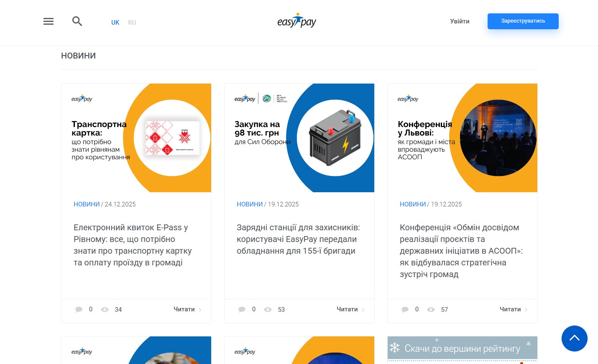
Task: Switch language to RU
Action: (x=132, y=23)
